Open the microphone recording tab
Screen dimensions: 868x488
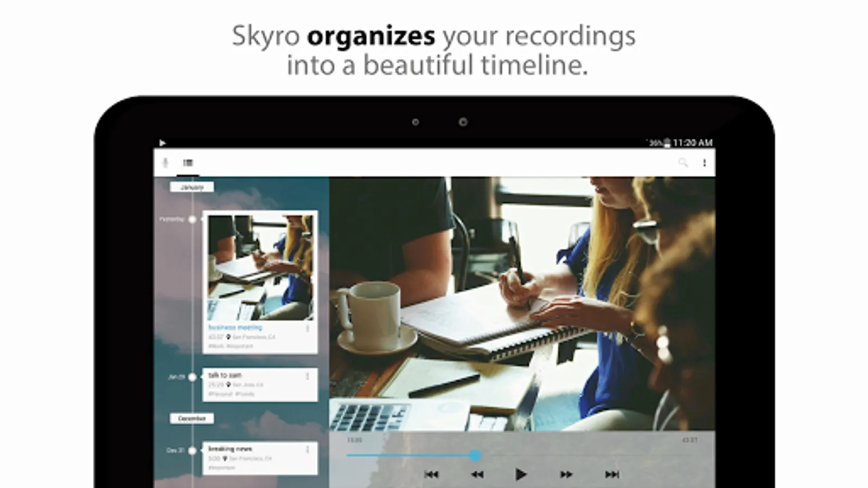coord(165,163)
